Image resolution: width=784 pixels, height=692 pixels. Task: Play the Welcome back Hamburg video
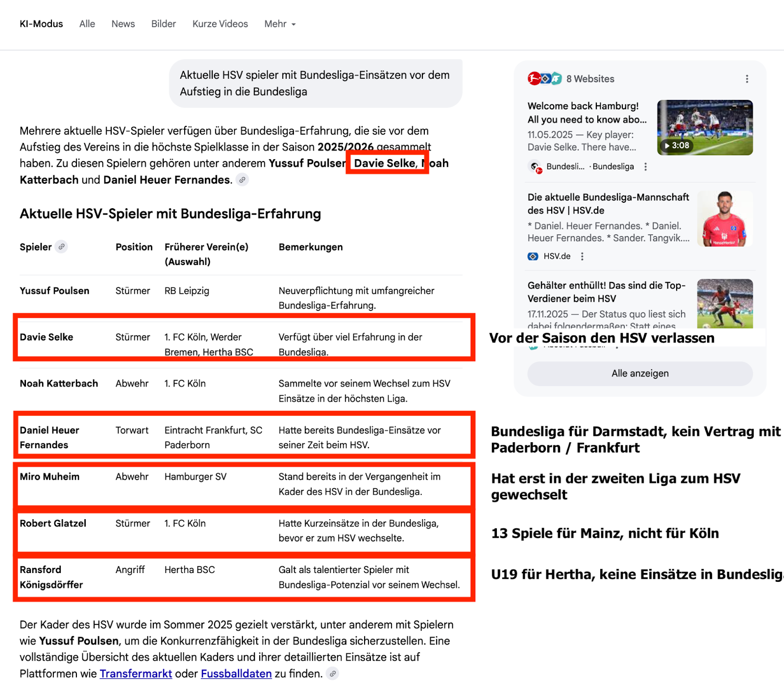pos(704,127)
